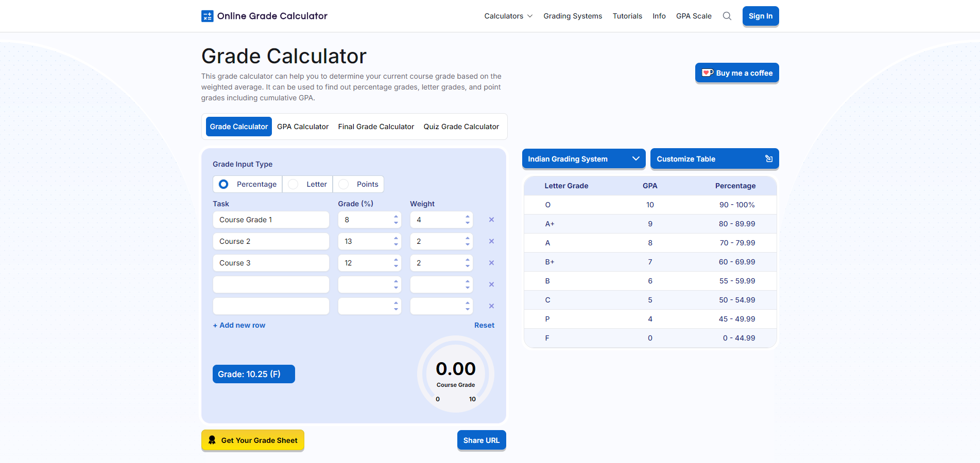Click the Customize Table button
Screen dimensions: 980x463
click(714, 158)
